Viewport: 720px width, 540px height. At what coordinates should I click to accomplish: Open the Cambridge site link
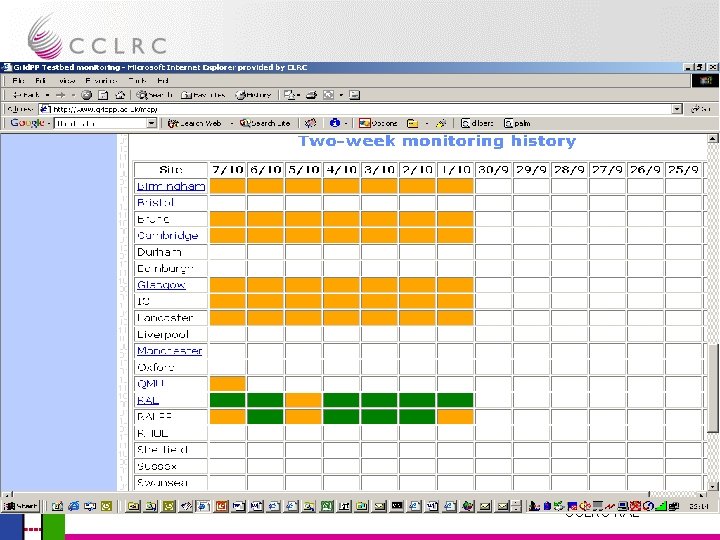click(x=168, y=236)
